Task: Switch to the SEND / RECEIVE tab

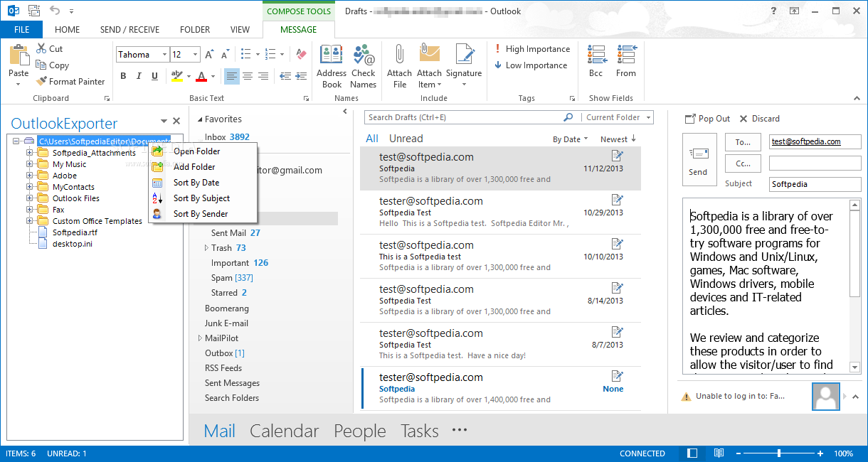Action: click(129, 30)
